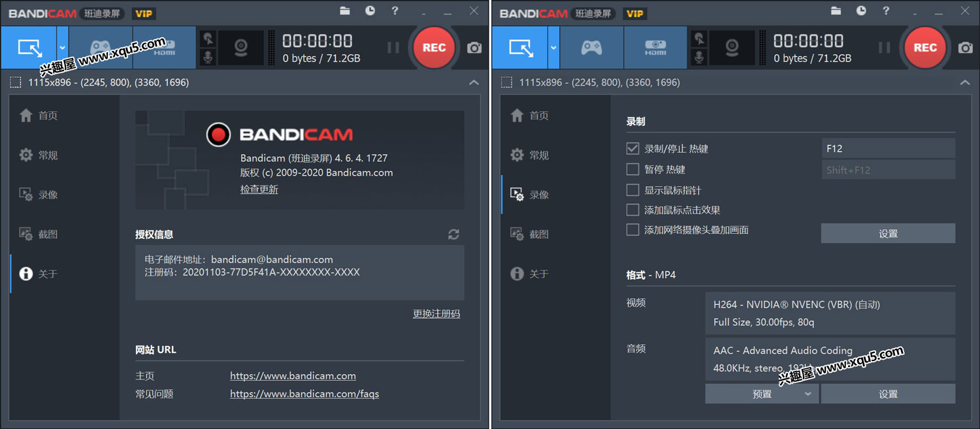This screenshot has width=980, height=429.
Task: Collapse panel chevron in left window
Action: click(x=474, y=82)
